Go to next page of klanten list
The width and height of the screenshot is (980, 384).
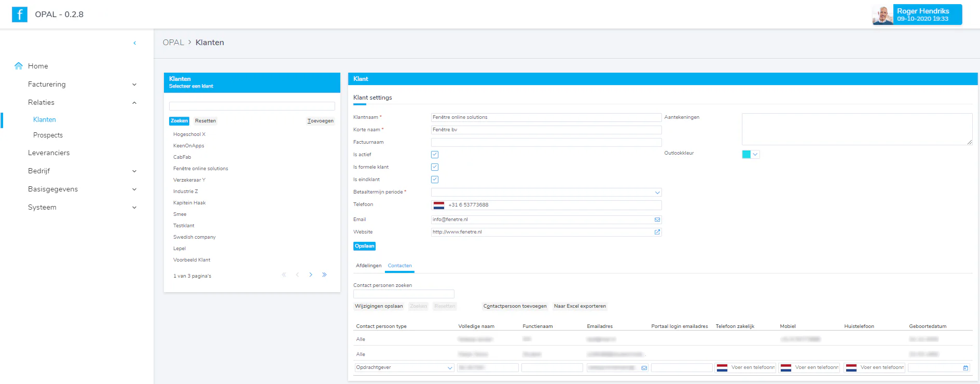[311, 275]
